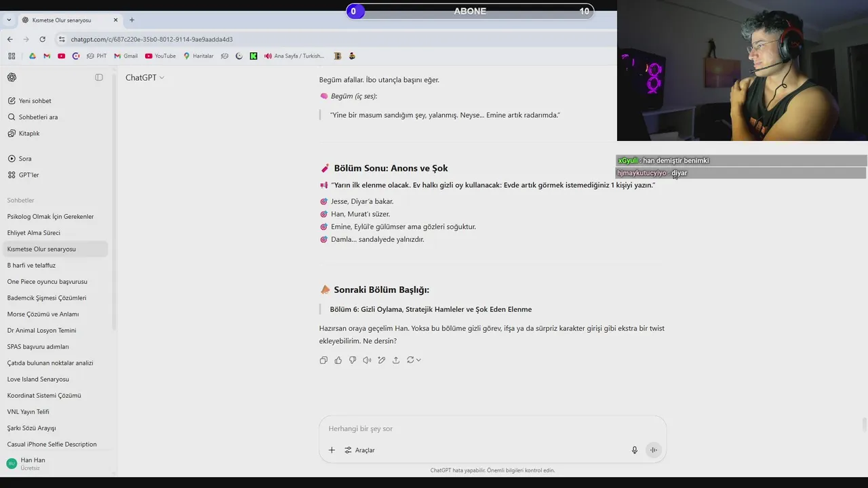Open the PHT bookmark
Screen dimensions: 868x488
pos(96,56)
